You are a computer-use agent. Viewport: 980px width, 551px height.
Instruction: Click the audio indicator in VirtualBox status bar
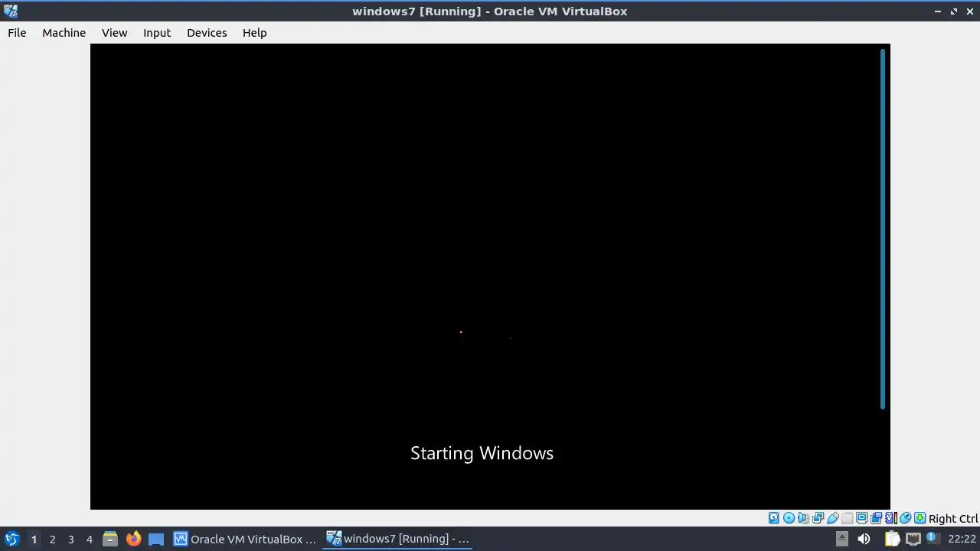tap(803, 518)
